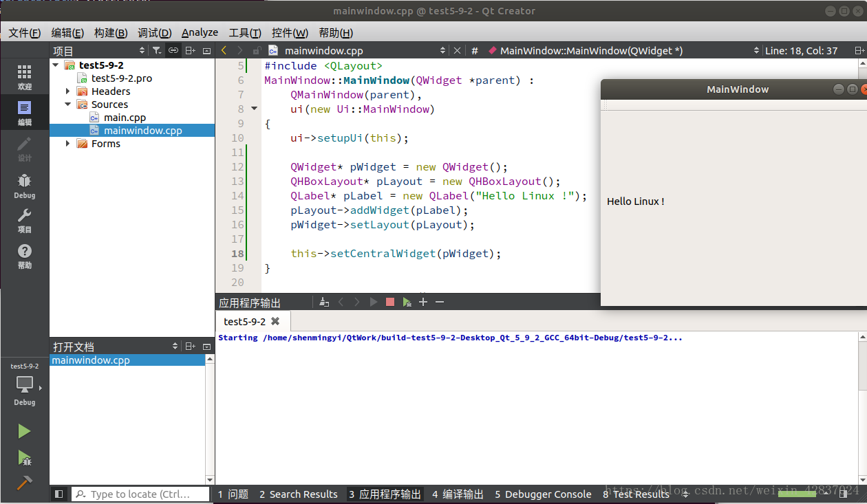Open the 1 问题 (Issues) pane
The image size is (867, 504).
(233, 494)
